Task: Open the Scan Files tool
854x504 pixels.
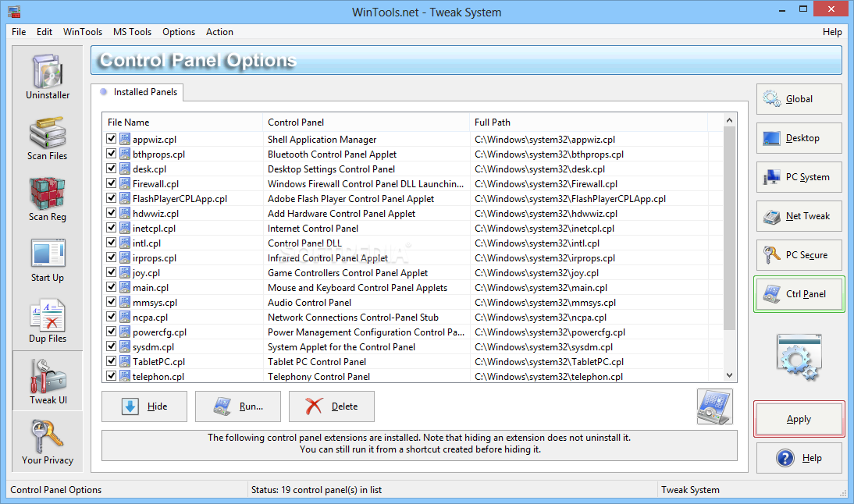Action: coord(48,137)
